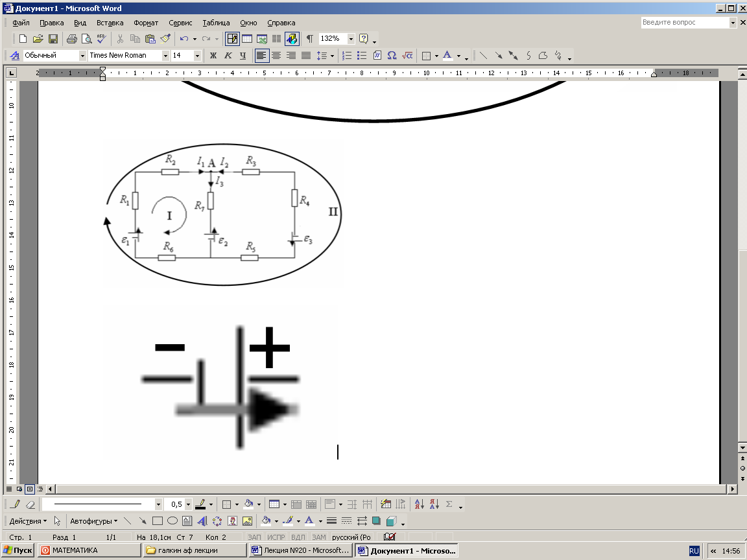Select the Oval drawing tool

[x=172, y=521]
